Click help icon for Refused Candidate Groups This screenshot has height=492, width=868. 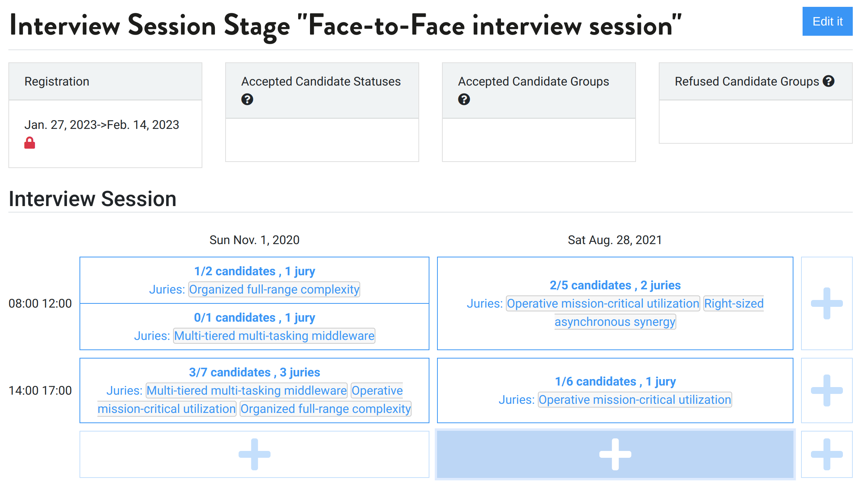tap(828, 81)
